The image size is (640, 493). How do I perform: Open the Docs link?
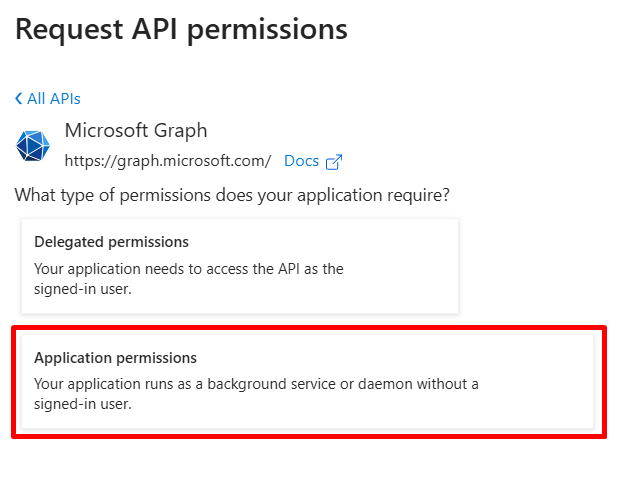coord(301,161)
